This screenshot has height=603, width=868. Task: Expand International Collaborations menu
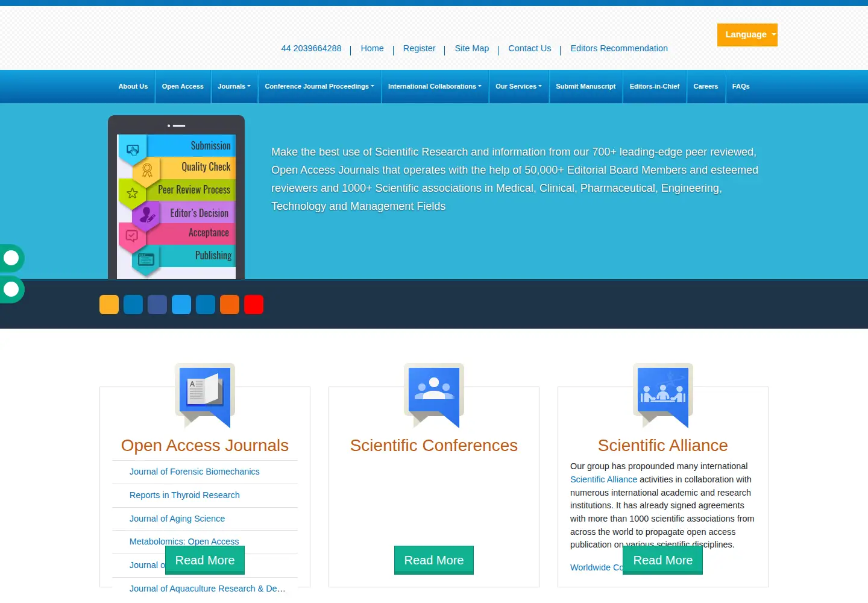click(435, 86)
